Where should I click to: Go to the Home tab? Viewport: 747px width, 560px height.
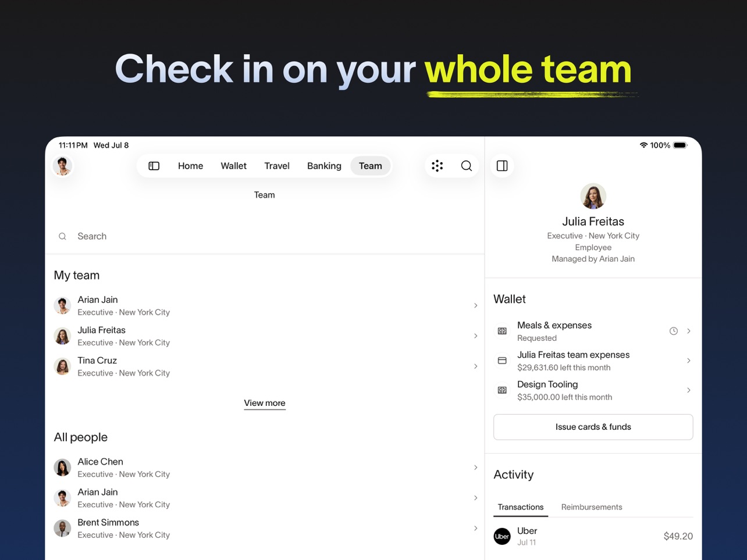pos(190,166)
